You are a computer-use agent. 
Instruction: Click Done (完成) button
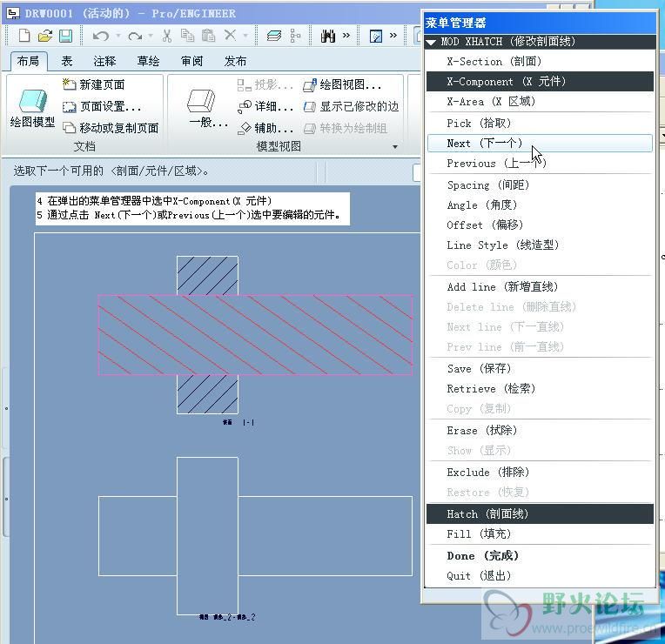coord(540,556)
